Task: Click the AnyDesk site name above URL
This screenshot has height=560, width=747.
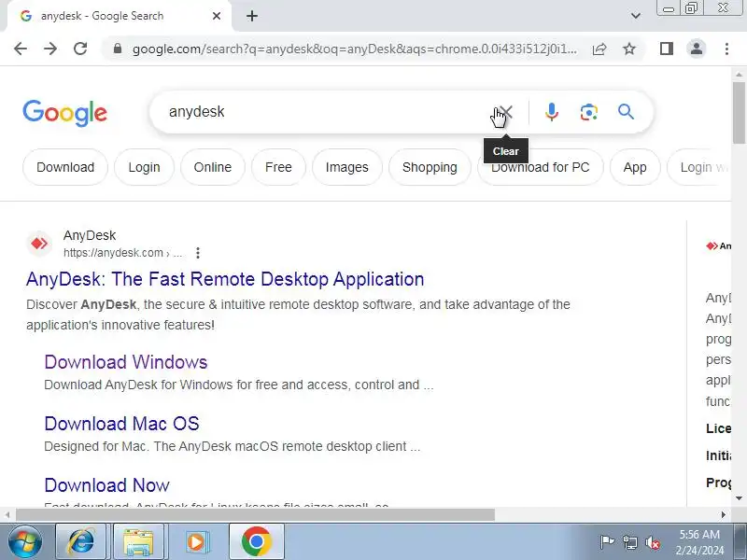Action: tap(90, 235)
